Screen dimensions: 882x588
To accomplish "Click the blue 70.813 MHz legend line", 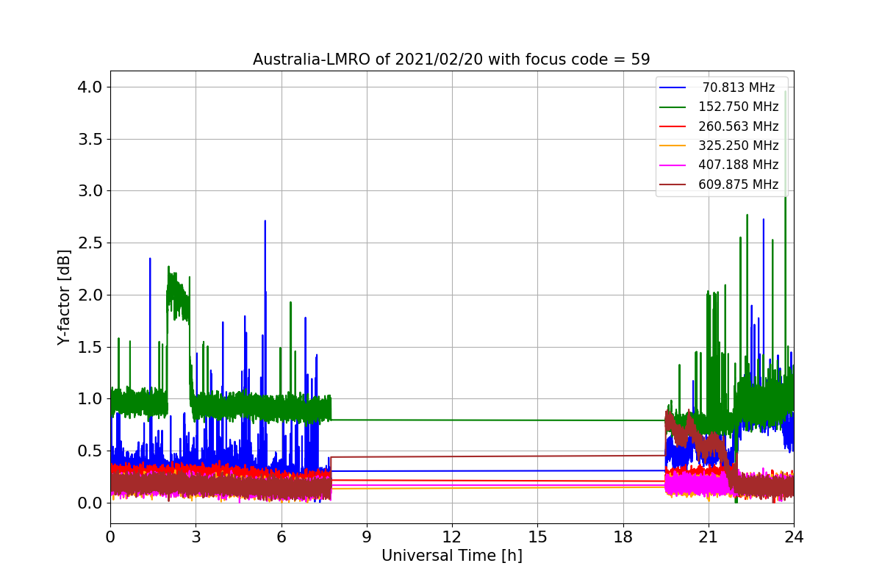I will (673, 87).
